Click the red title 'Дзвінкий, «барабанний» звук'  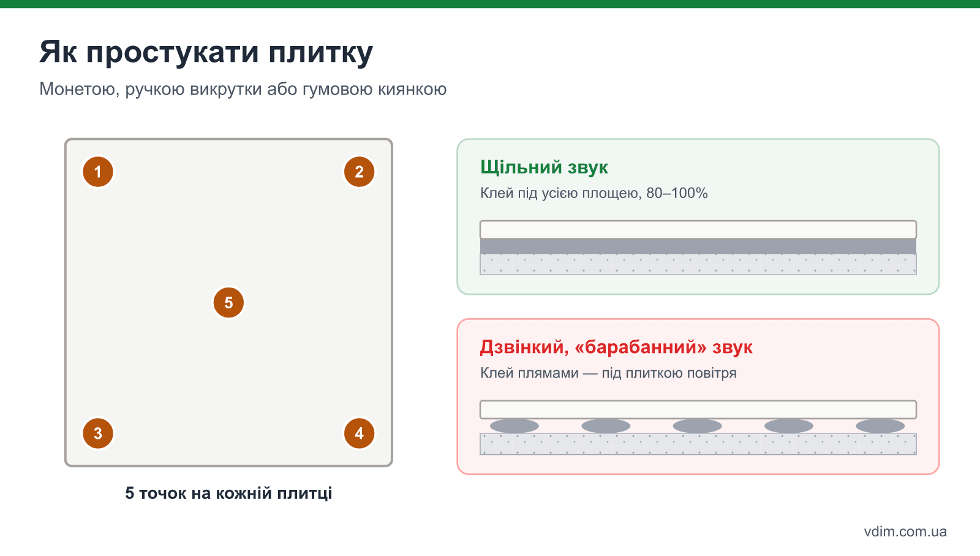[x=616, y=347]
